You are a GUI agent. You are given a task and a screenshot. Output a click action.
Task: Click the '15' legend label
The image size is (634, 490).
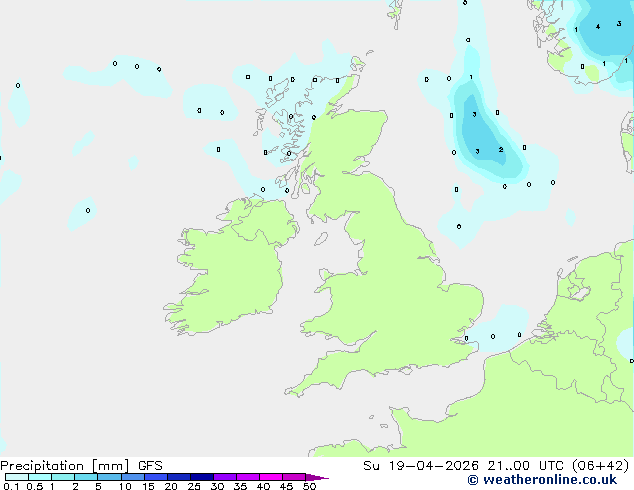[148, 486]
